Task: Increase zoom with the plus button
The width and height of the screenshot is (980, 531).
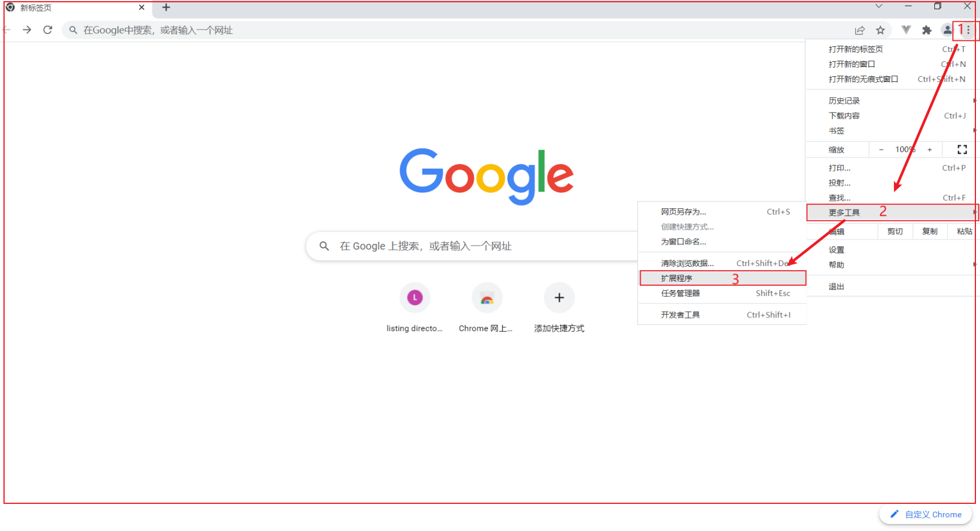Action: click(x=930, y=149)
